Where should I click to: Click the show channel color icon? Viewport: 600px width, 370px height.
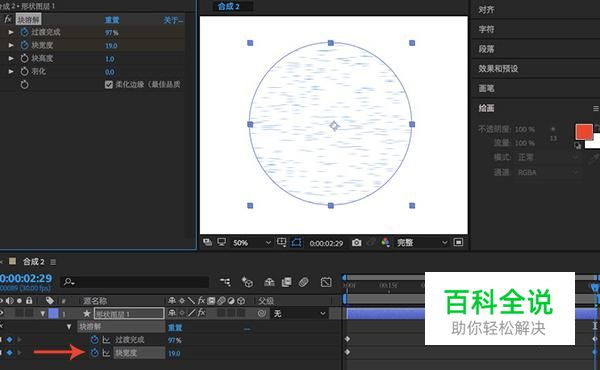pyautogui.click(x=385, y=243)
